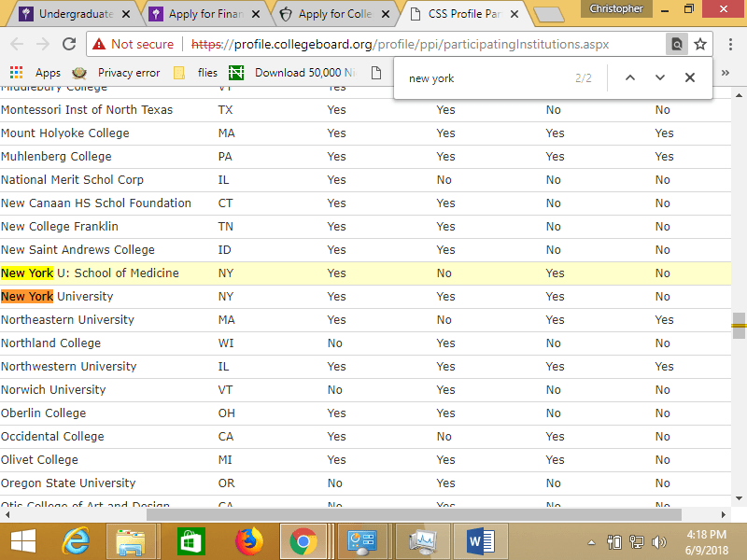Click the network tray icon
Viewport: 747px width, 560px height.
[x=637, y=542]
